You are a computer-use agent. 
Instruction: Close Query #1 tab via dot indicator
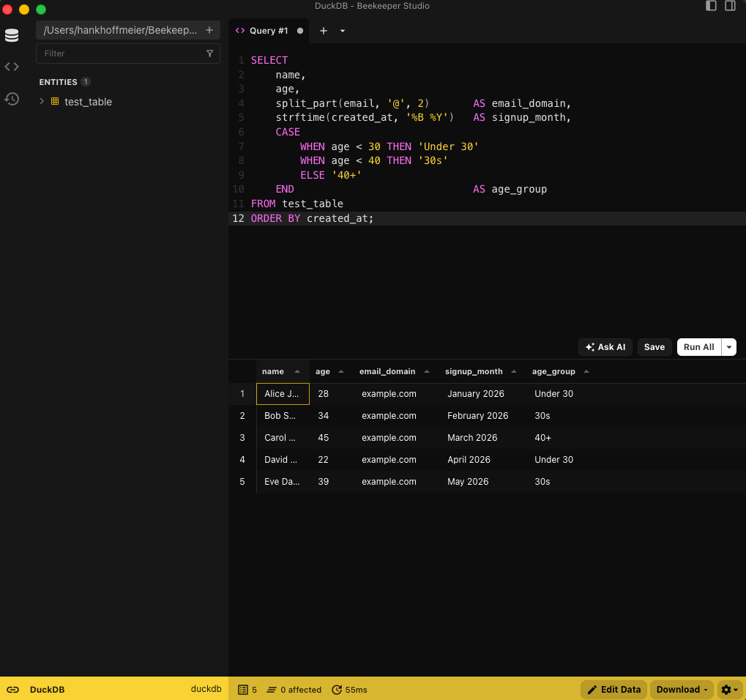[x=299, y=31]
